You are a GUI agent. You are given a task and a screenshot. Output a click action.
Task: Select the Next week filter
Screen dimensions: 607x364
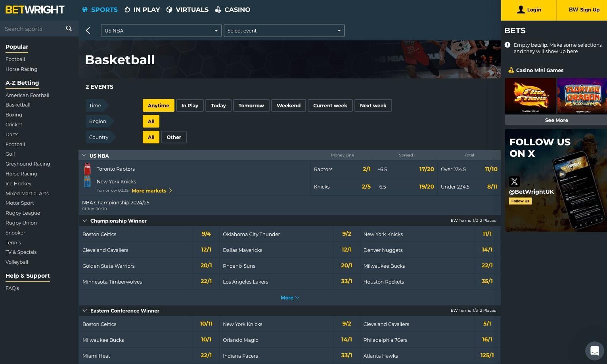click(x=373, y=105)
